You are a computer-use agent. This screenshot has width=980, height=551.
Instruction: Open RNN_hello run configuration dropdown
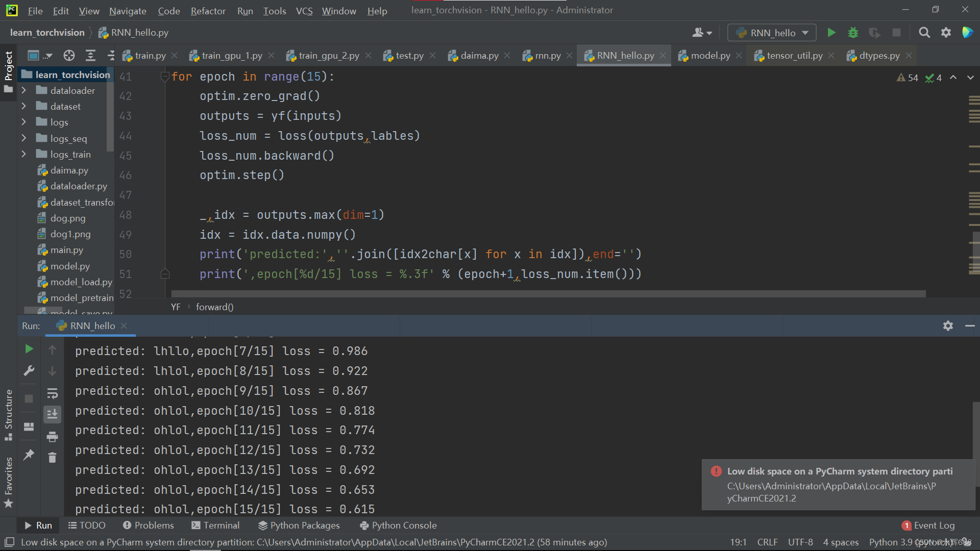772,33
